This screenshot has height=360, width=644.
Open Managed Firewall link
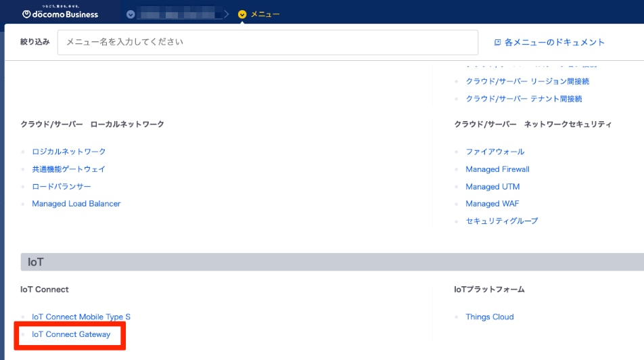(497, 169)
